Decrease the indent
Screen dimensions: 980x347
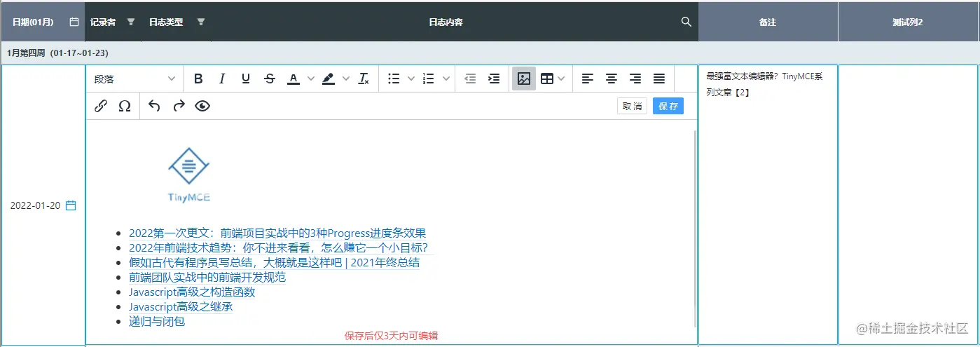[x=470, y=79]
